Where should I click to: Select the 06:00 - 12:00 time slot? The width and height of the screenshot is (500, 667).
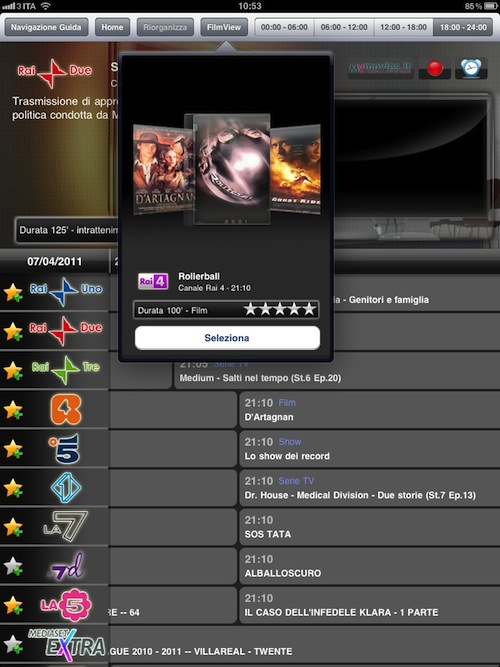point(344,27)
